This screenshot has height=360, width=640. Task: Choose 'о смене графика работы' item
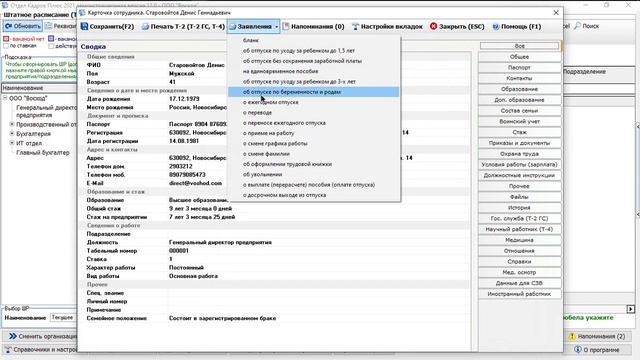tap(314, 144)
